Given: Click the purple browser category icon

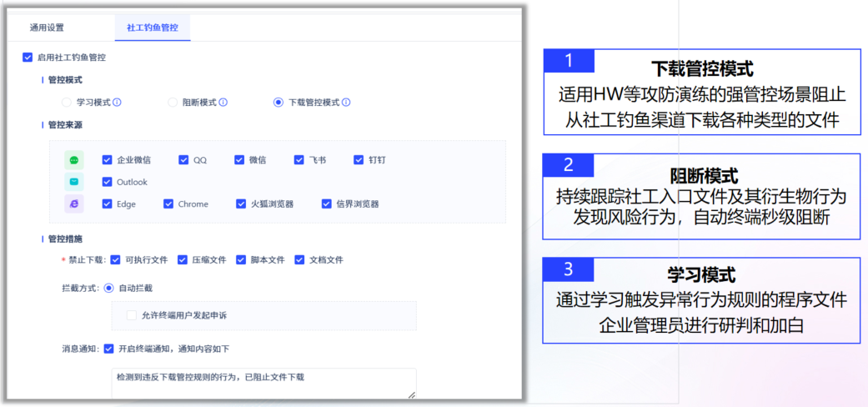Looking at the screenshot, I should 74,203.
